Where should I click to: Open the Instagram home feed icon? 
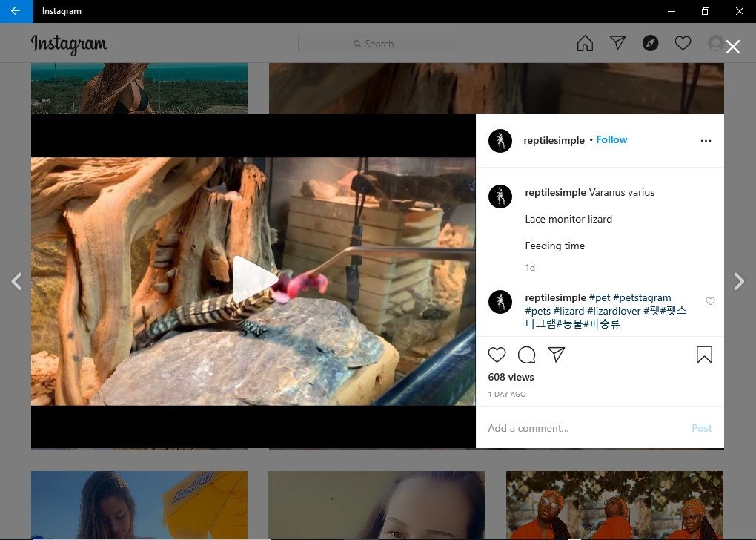click(x=585, y=44)
